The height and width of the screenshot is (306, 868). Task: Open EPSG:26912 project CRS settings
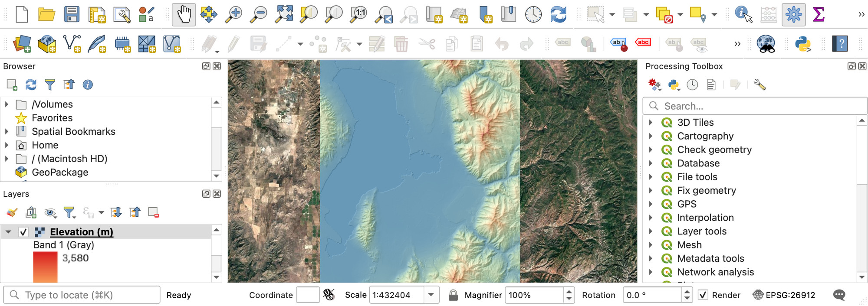(784, 295)
